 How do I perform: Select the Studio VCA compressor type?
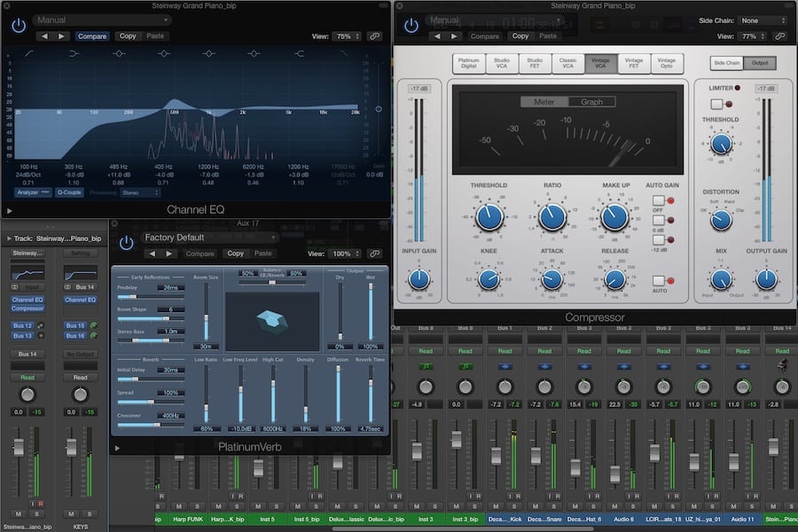501,63
